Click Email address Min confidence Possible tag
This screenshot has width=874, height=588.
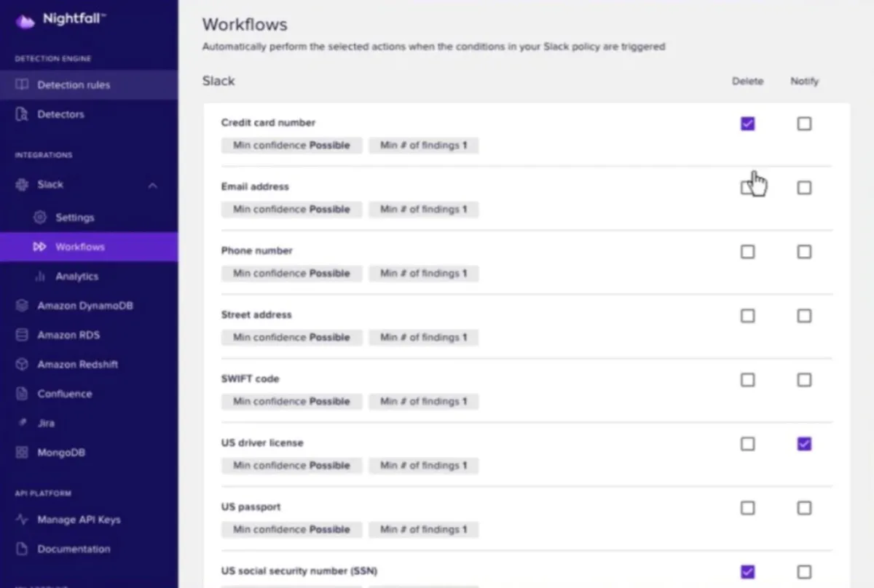[x=291, y=210]
